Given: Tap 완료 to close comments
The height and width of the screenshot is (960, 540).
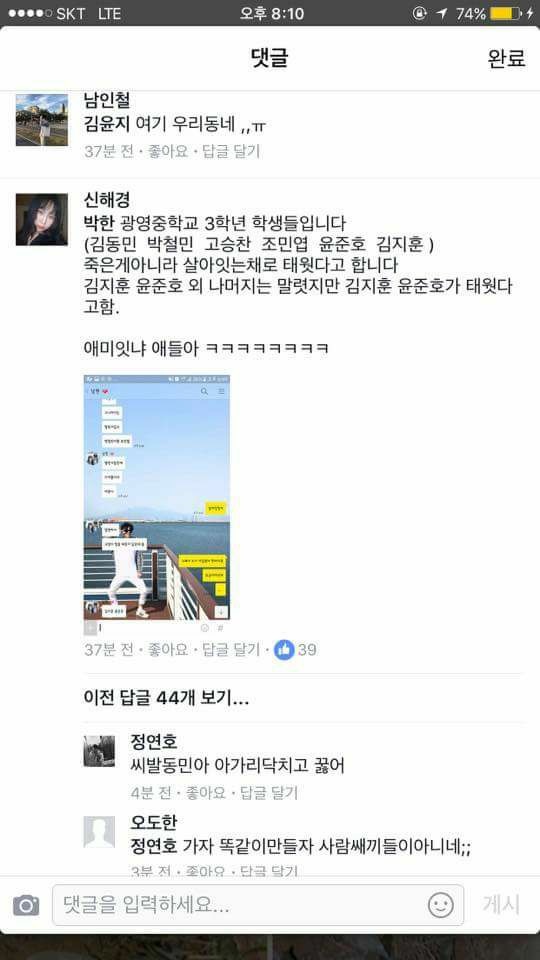Looking at the screenshot, I should [506, 58].
